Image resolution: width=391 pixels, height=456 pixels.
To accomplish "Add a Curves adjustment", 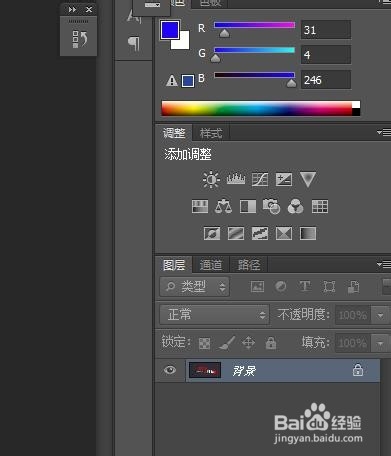I will [x=260, y=179].
